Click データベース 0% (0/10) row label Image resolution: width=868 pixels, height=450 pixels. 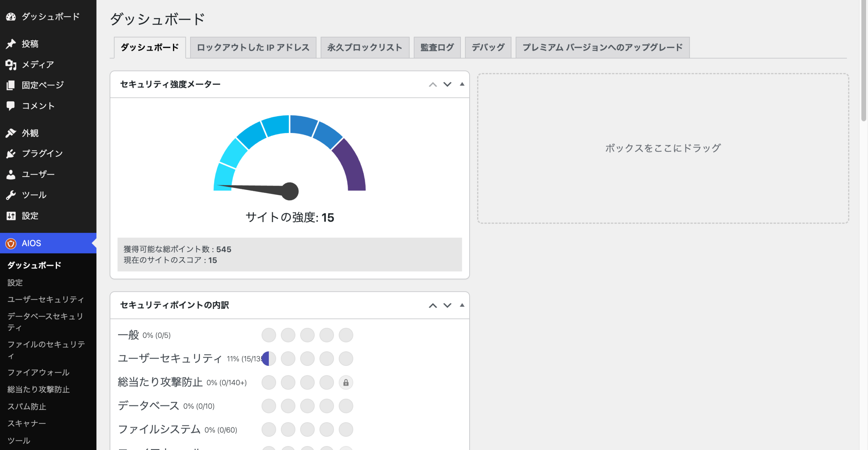tap(166, 406)
